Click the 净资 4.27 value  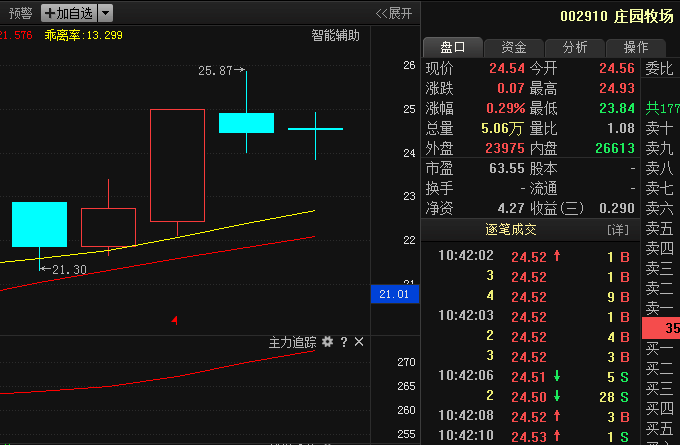point(511,208)
